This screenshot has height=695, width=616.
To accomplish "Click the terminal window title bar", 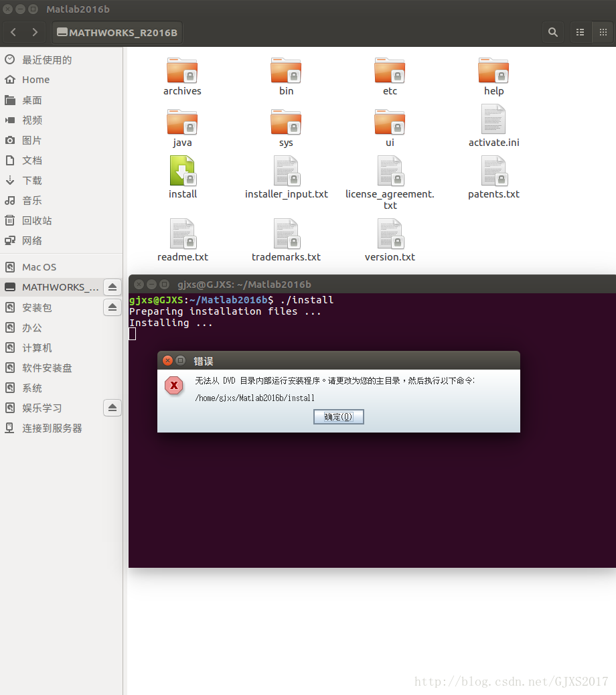I will (x=372, y=284).
